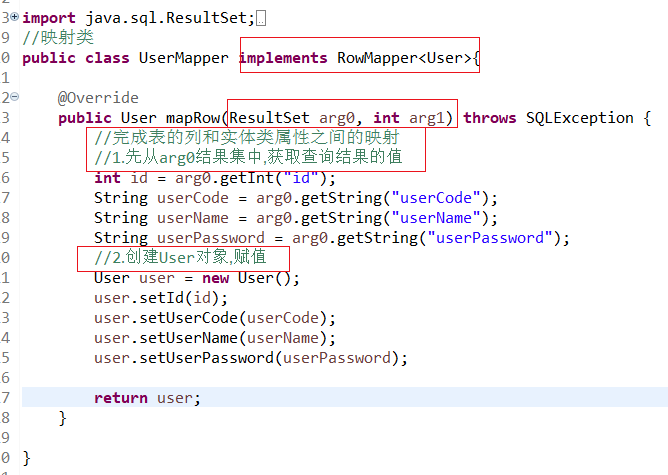Viewport: 668px width, 475px height.
Task: Click SQLException in the throws clause
Action: click(x=579, y=118)
